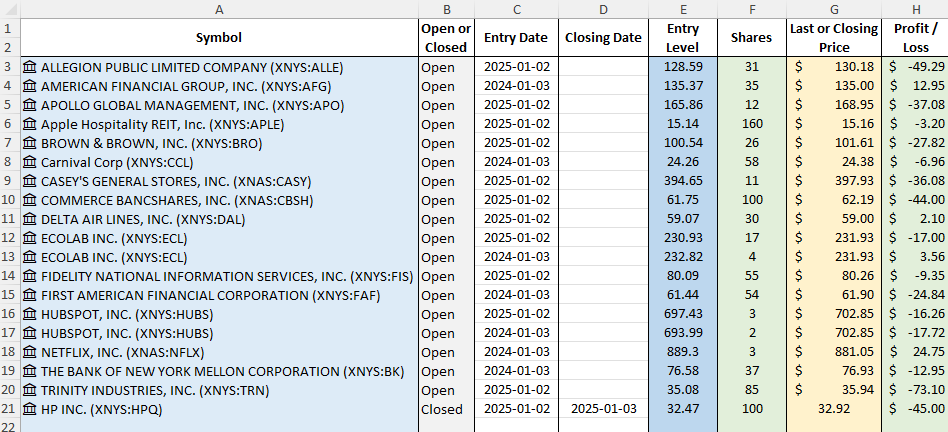Select Open status cell for Carnival Corp

pos(446,162)
